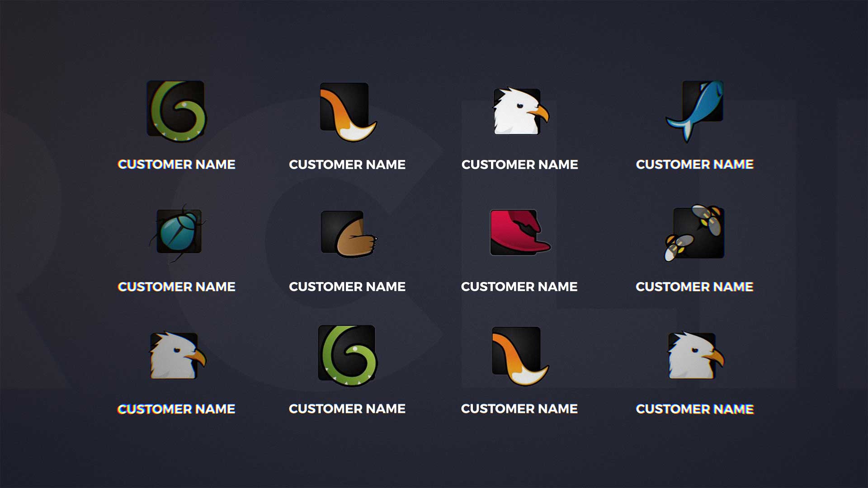868x488 pixels.
Task: Select the fox tail logo in bottom row
Action: point(519,355)
